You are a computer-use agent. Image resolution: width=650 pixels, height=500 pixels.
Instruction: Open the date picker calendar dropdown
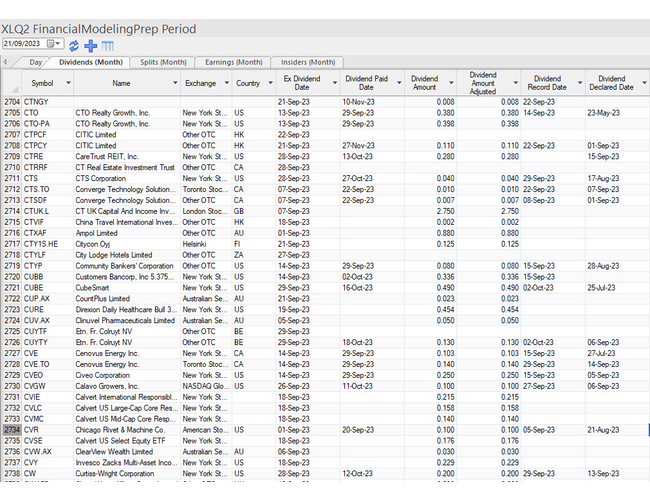[x=54, y=44]
